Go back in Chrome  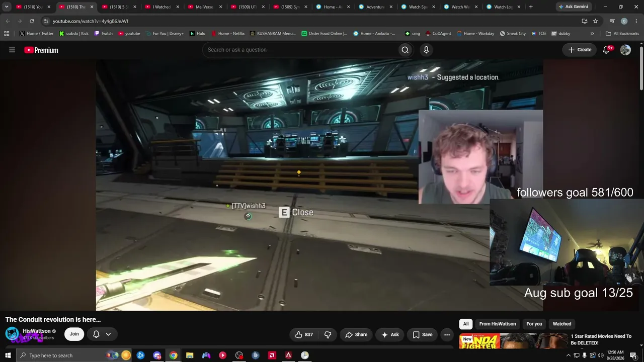8,21
